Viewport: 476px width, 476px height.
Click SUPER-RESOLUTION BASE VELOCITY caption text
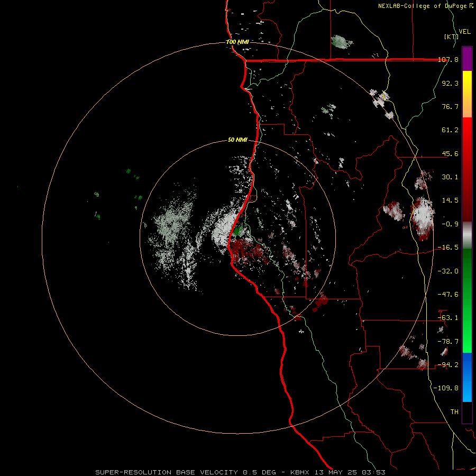click(x=167, y=472)
